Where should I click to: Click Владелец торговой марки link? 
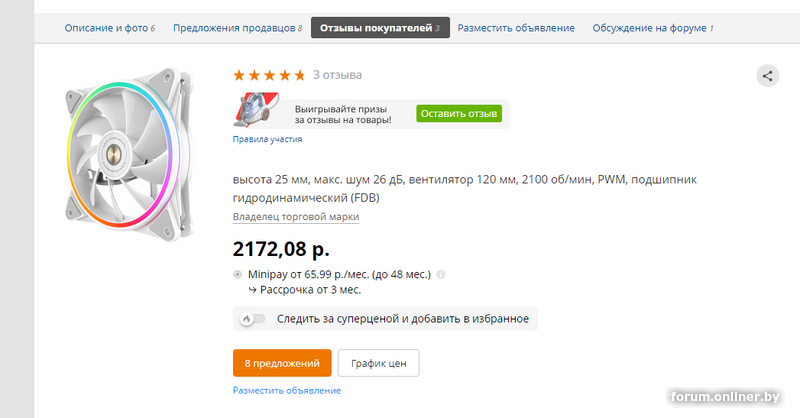pyautogui.click(x=296, y=217)
